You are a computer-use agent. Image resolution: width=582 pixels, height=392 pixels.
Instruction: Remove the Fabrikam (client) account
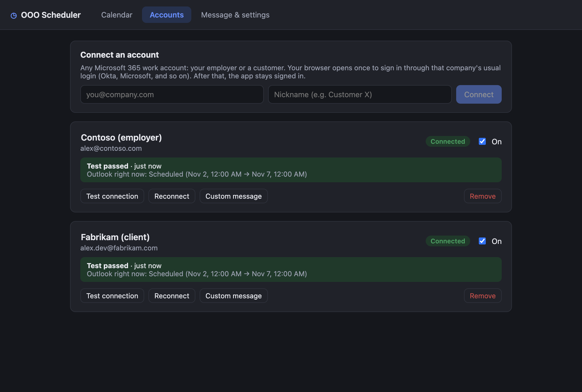point(483,296)
